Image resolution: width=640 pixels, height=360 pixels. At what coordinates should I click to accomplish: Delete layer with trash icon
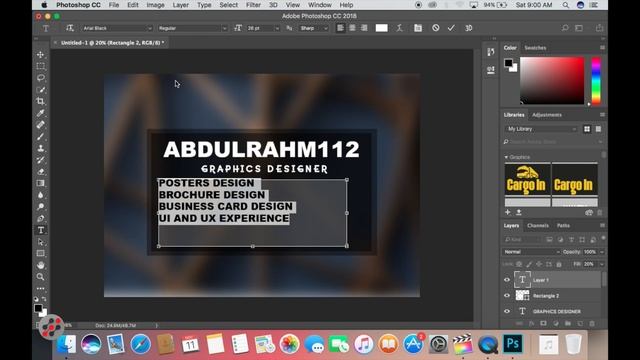pyautogui.click(x=592, y=323)
